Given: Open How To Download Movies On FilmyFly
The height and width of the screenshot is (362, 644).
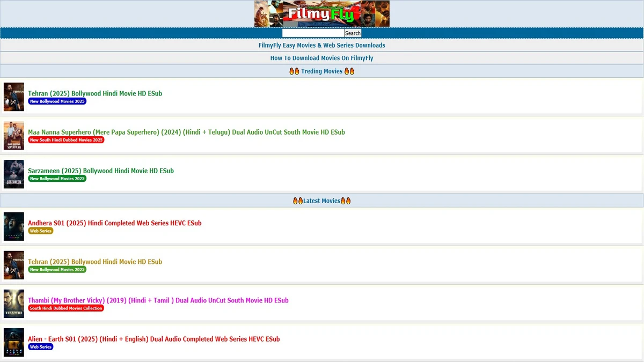Looking at the screenshot, I should tap(321, 58).
